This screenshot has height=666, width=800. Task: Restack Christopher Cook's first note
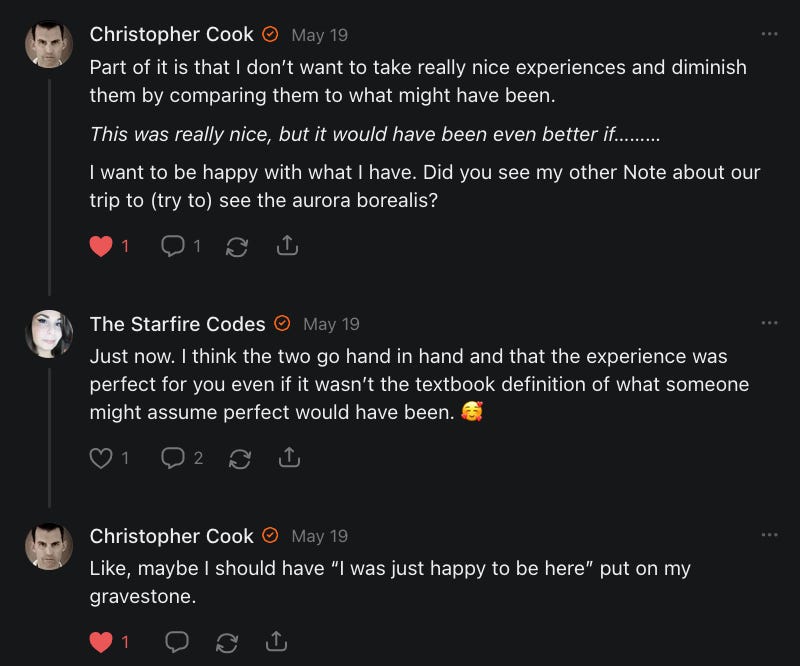[x=237, y=245]
